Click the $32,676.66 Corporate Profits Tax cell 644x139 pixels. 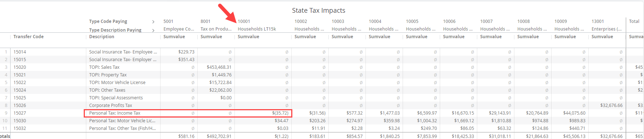tap(611, 106)
